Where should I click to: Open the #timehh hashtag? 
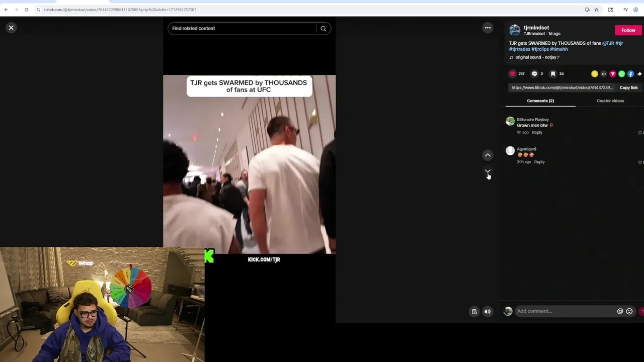pos(559,49)
